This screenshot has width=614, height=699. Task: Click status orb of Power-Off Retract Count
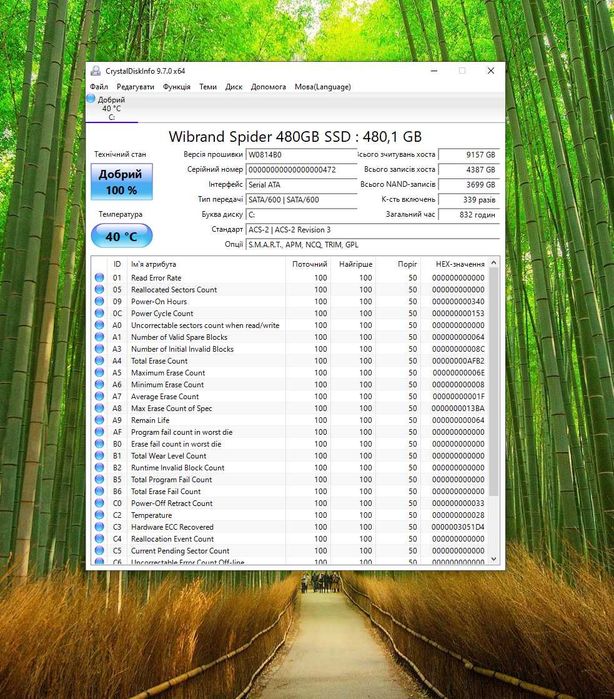coord(99,503)
